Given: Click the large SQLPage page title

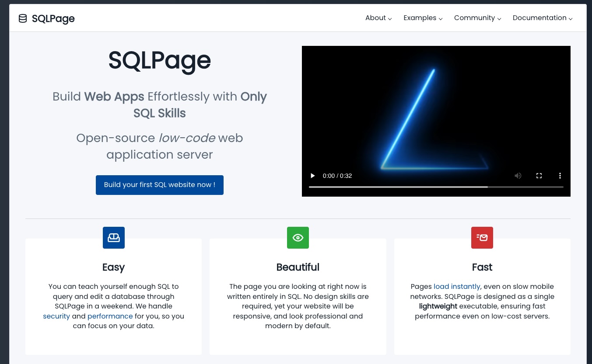Looking at the screenshot, I should pos(160,60).
